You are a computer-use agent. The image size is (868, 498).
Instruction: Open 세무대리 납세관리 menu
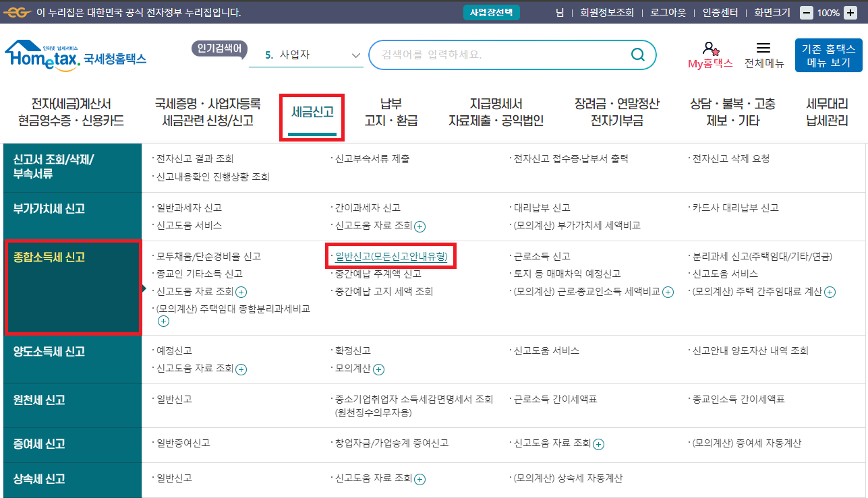827,113
